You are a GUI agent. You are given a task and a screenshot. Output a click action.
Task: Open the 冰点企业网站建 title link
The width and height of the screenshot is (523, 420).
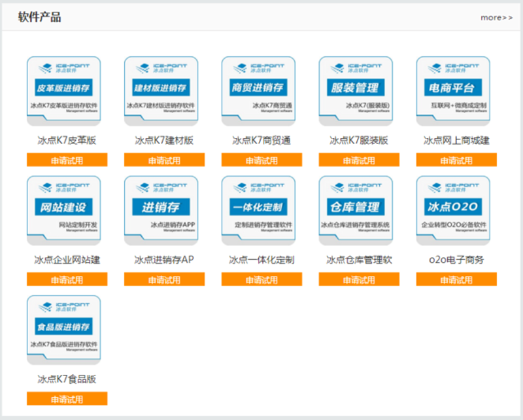coord(67,260)
